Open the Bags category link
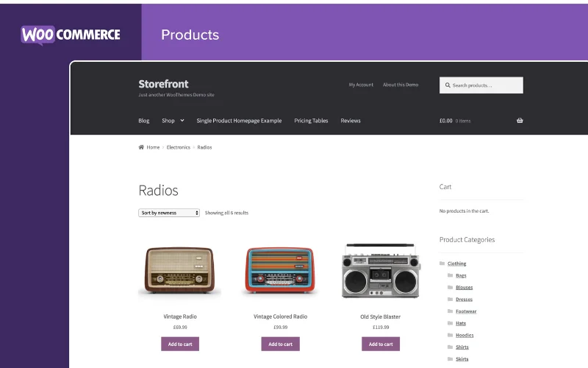588x368 pixels. coord(461,275)
